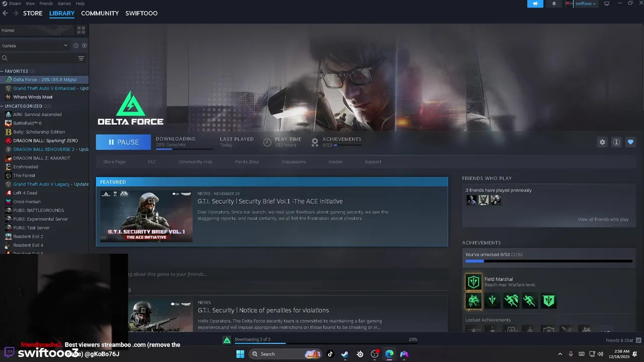Open the volume tray icon

pos(600,354)
